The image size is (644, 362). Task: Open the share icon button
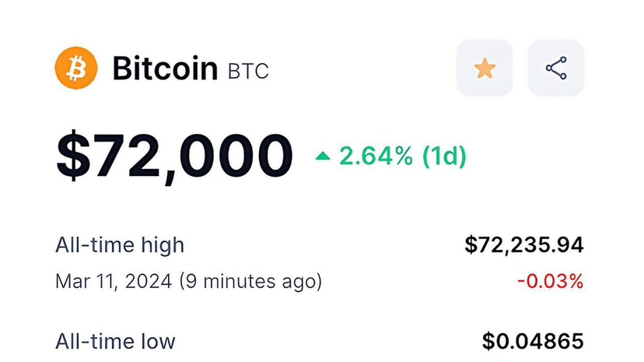(556, 69)
